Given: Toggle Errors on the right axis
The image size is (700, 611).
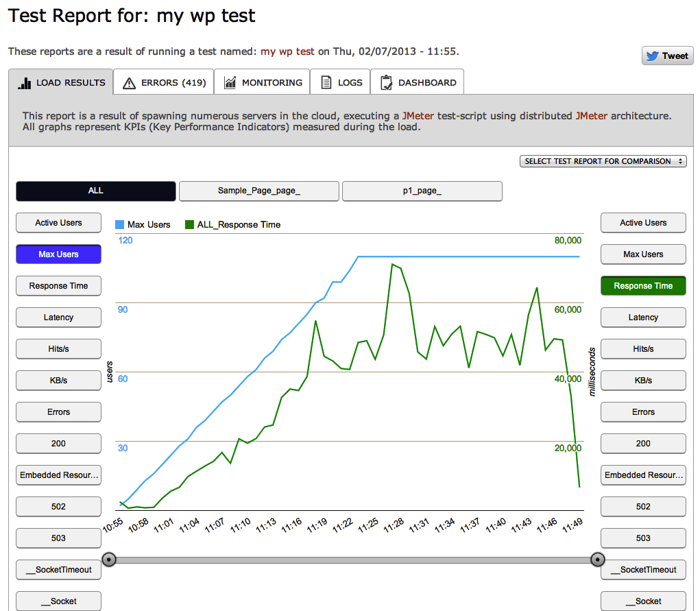Looking at the screenshot, I should click(x=643, y=412).
